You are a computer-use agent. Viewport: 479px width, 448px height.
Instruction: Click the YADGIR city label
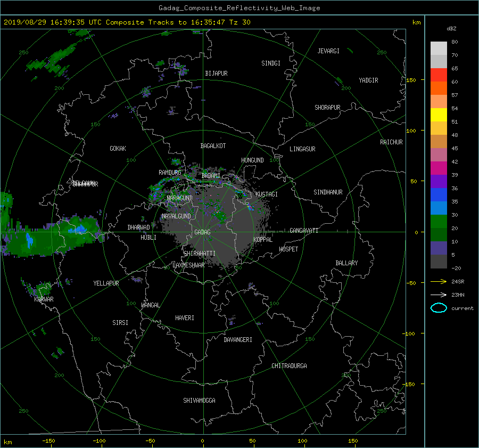[x=368, y=80]
